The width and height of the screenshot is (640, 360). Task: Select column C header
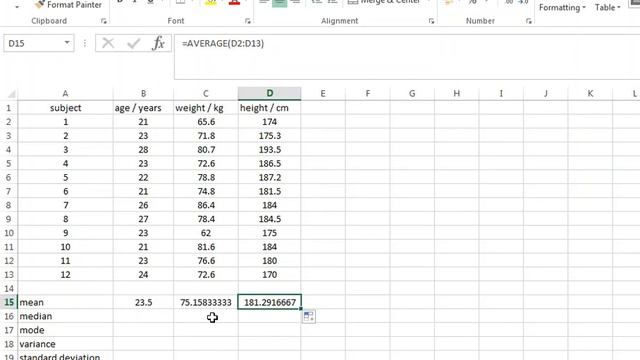coord(206,93)
